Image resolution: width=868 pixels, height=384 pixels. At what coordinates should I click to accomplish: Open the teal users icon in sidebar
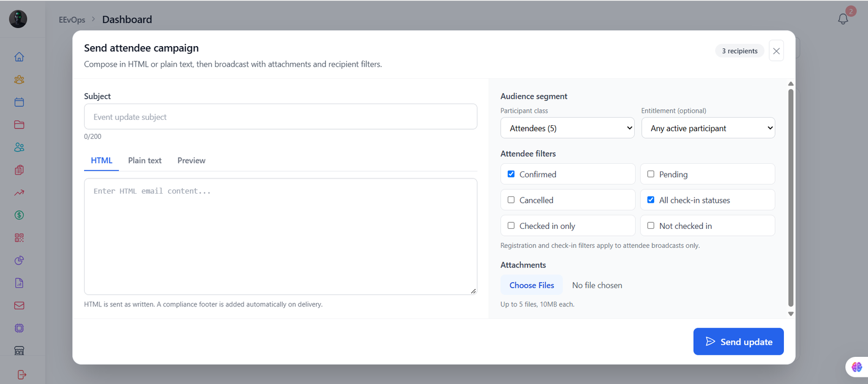(19, 148)
